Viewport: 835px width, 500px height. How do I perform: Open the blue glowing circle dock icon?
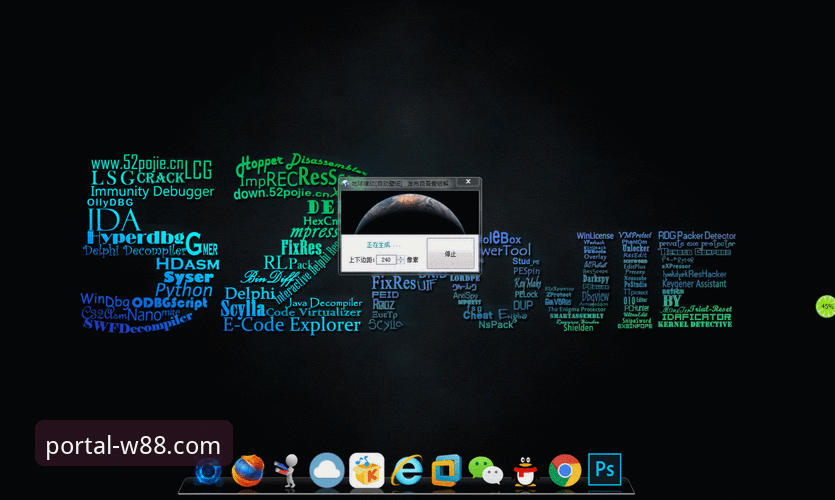tap(208, 471)
